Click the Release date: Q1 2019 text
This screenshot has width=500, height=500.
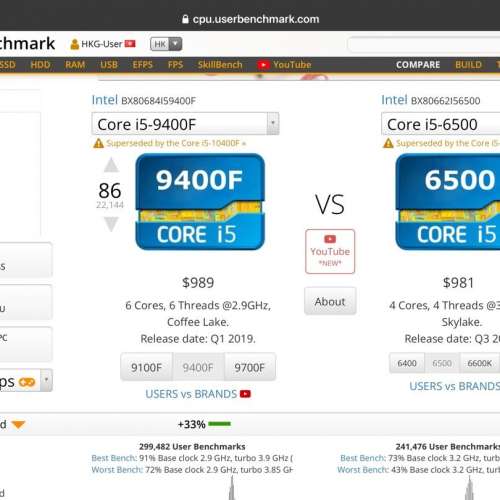coord(198,339)
